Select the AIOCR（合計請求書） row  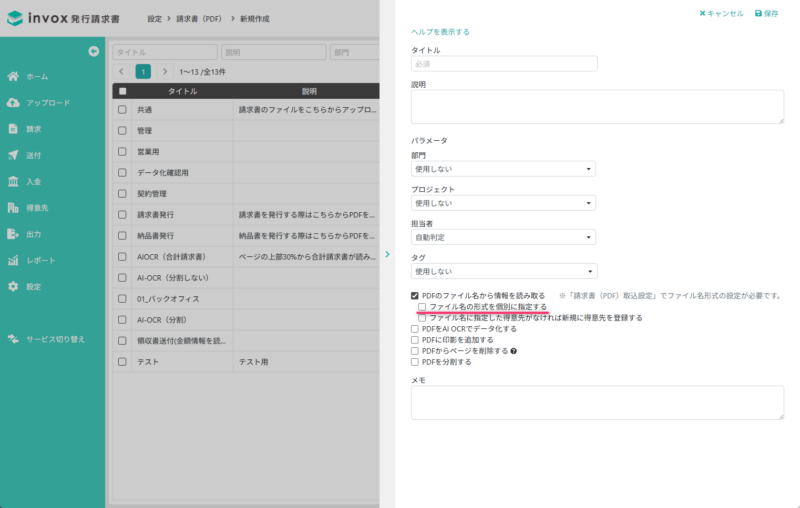(x=246, y=257)
